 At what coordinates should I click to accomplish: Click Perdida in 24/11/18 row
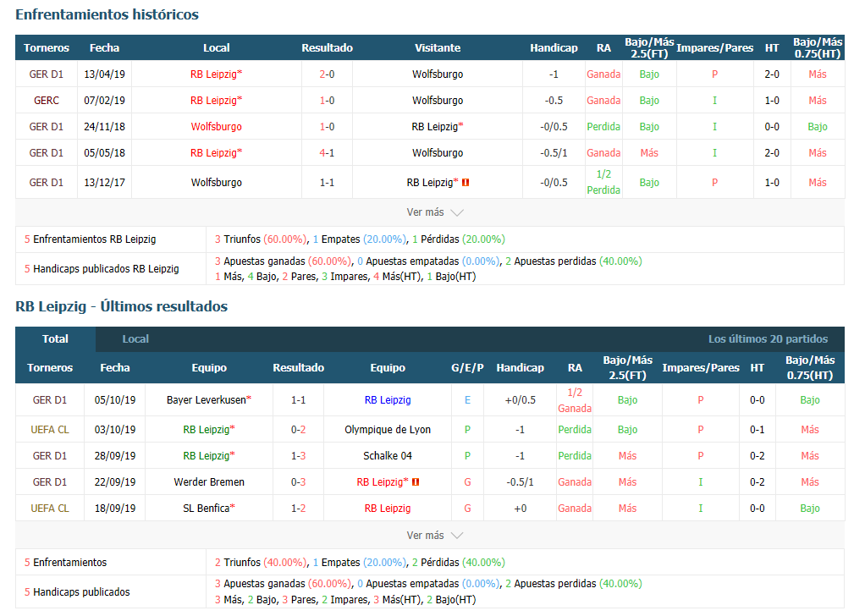(x=603, y=126)
